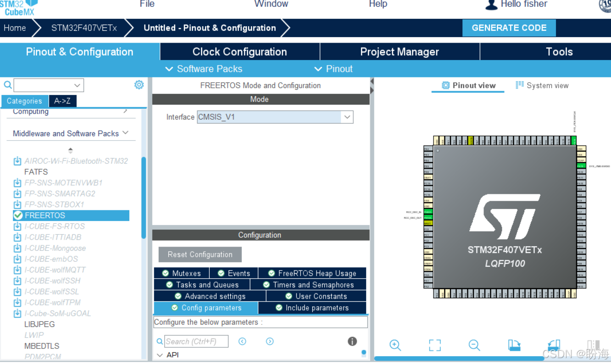Select the Categories tab
This screenshot has height=364, width=611.
24,101
